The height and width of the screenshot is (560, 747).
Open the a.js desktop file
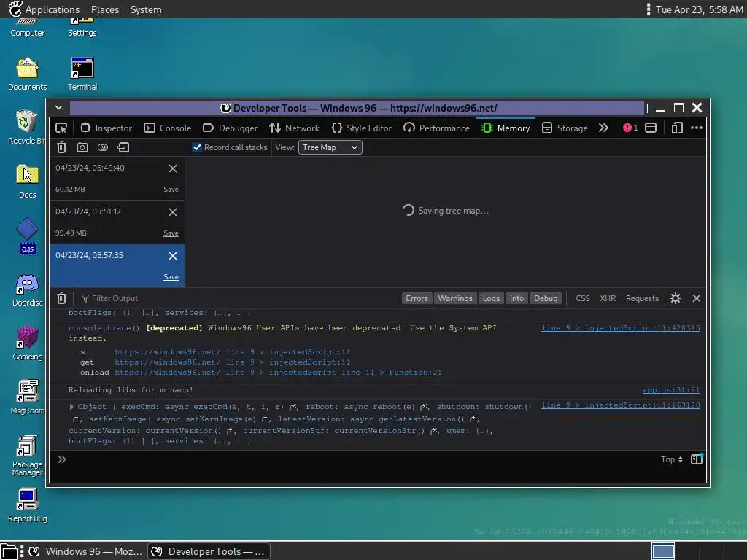point(28,236)
